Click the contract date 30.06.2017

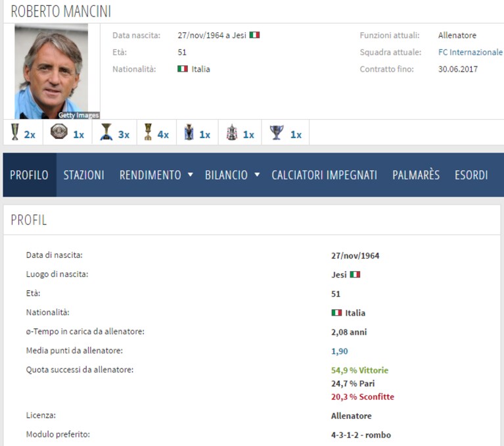coord(458,69)
